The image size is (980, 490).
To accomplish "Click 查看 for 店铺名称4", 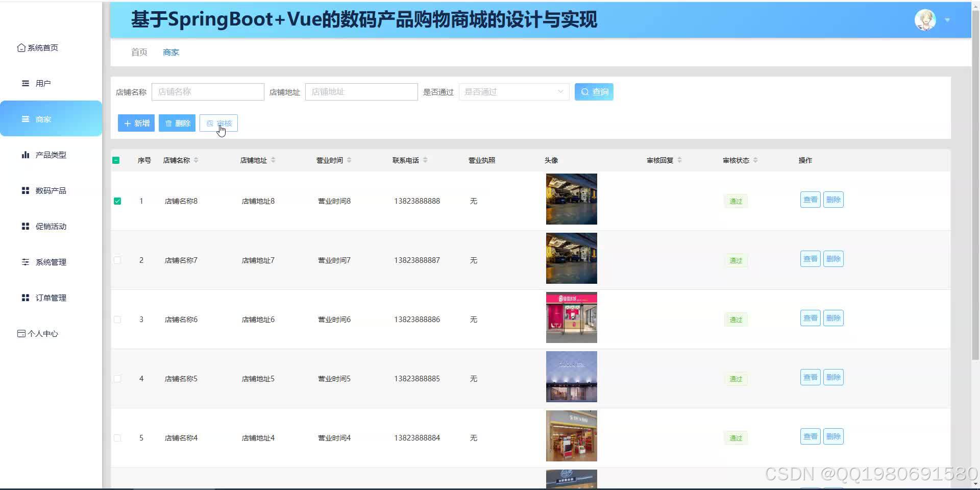I will click(810, 436).
